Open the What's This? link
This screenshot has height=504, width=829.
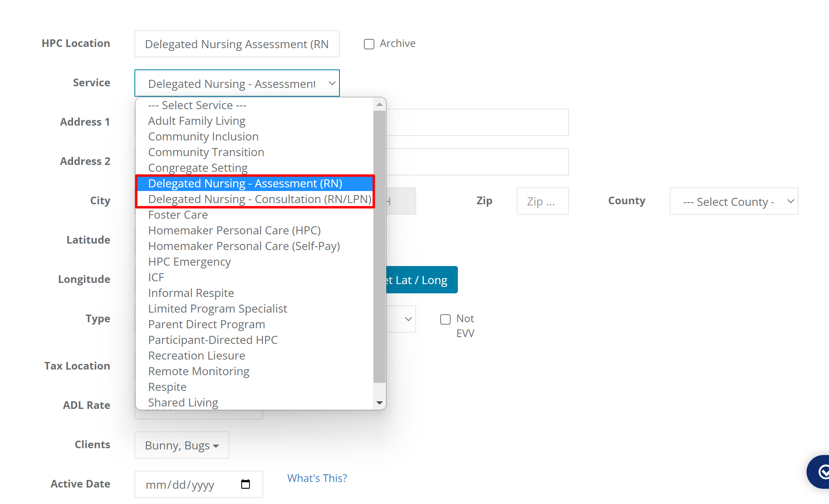click(x=317, y=478)
